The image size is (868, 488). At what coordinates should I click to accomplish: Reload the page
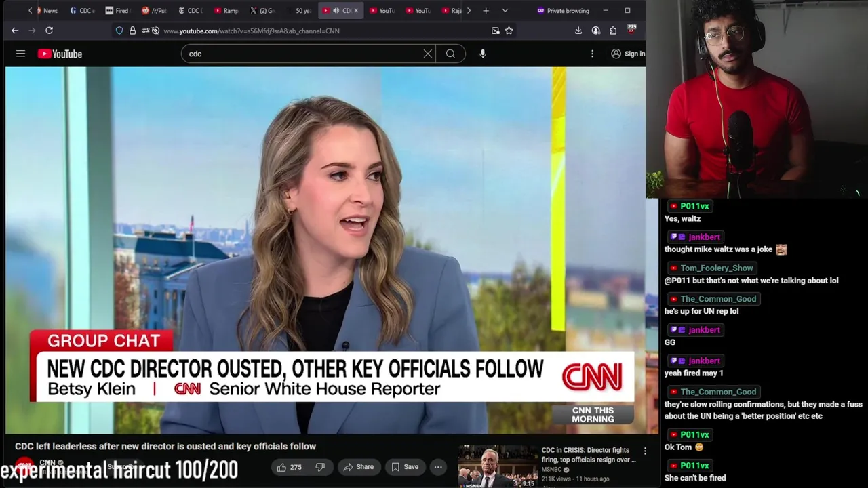pos(49,30)
